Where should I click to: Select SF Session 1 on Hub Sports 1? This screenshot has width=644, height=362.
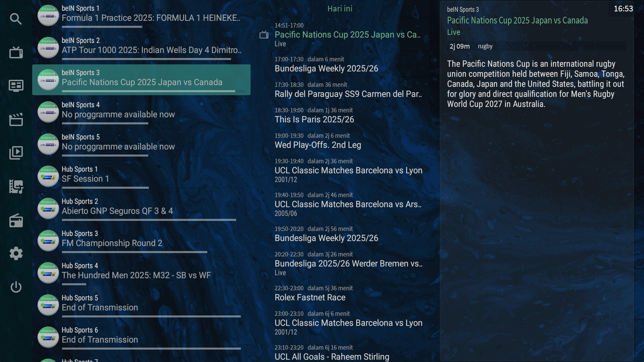[x=141, y=176]
